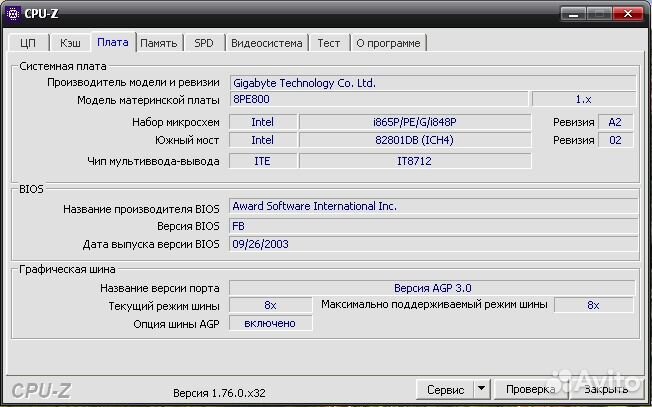The width and height of the screenshot is (652, 407).
Task: Minimize the CPU-Z window
Action: tap(573, 14)
